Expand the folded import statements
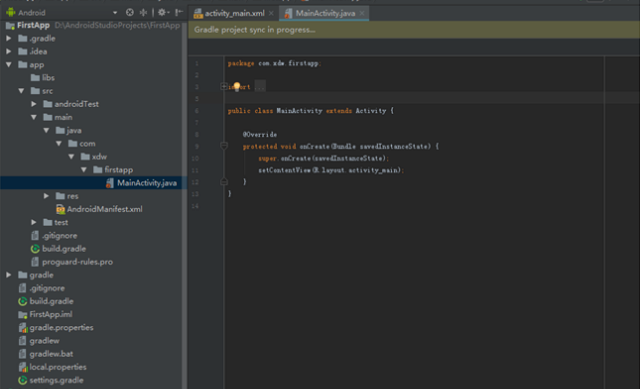This screenshot has width=640, height=389. 224,87
